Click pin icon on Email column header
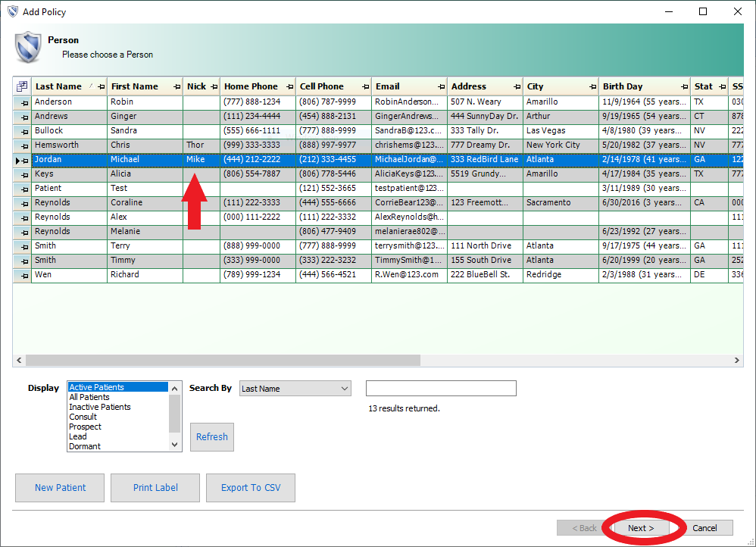756x547 pixels. (441, 87)
